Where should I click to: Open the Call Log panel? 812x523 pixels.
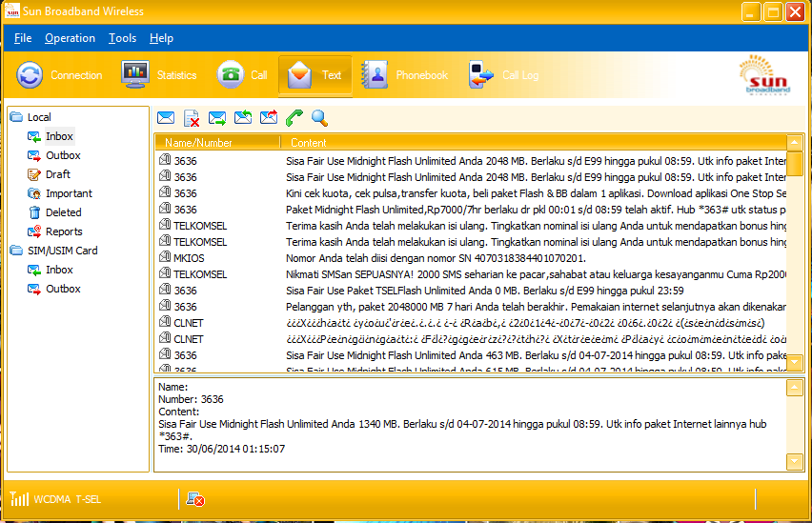504,75
